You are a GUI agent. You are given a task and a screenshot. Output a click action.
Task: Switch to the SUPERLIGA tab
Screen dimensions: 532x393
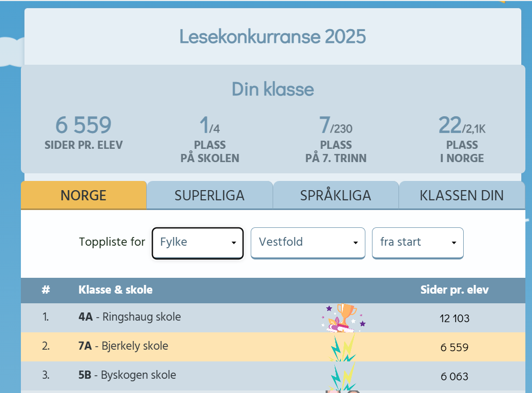(x=209, y=195)
